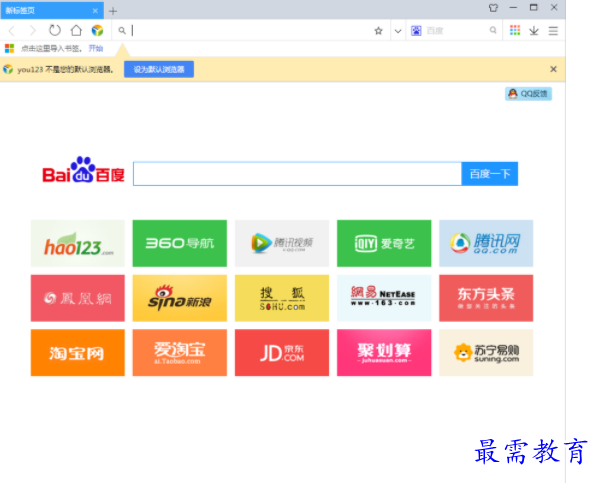Click the Baidu paw search engine icon
Image resolution: width=596 pixels, height=483 pixels.
(x=416, y=31)
